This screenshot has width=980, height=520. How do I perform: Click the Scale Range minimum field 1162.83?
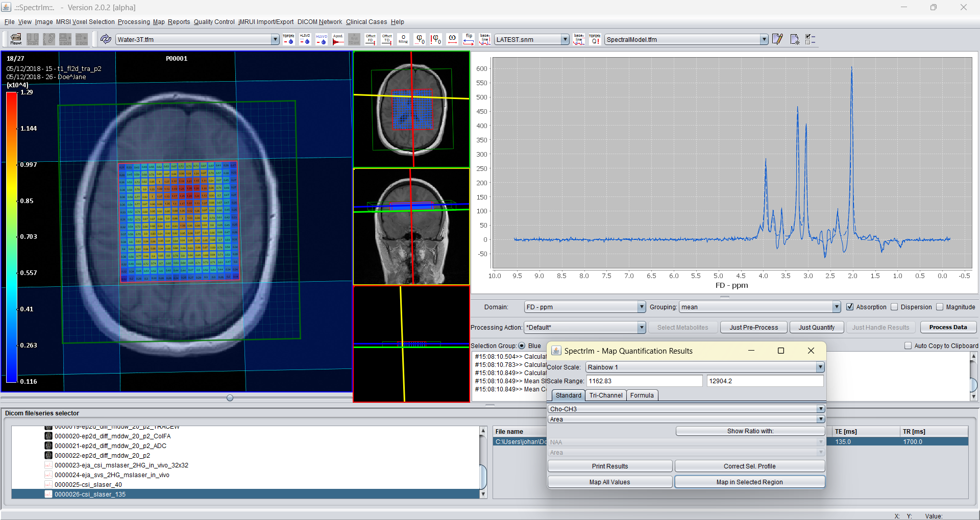(x=645, y=381)
